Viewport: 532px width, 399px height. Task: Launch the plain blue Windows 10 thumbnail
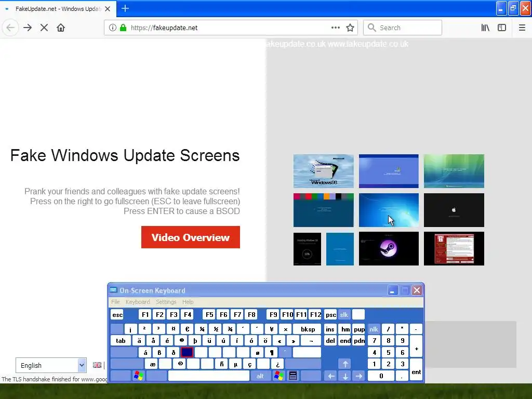[340, 249]
